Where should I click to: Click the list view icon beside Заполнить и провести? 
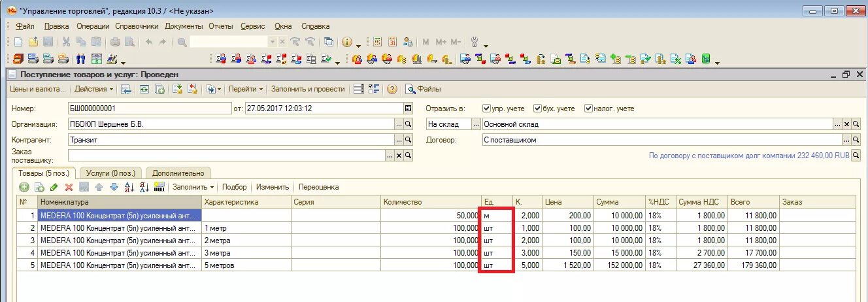tap(359, 89)
